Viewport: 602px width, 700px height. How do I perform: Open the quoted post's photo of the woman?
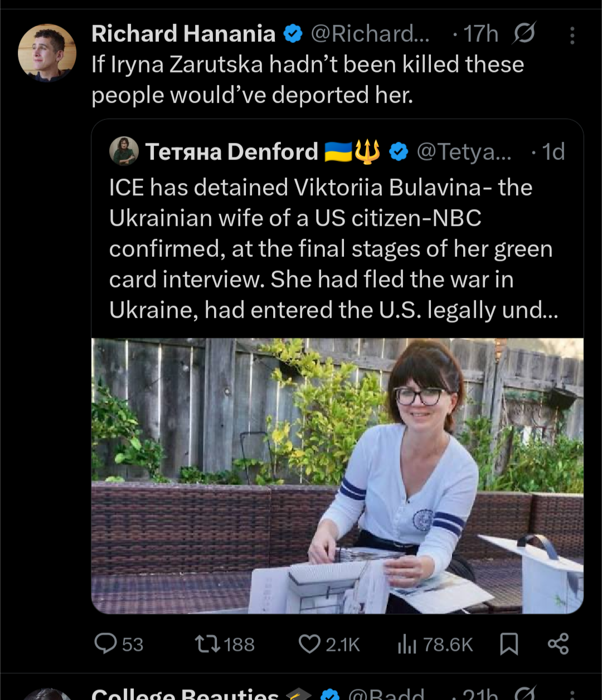[x=337, y=475]
